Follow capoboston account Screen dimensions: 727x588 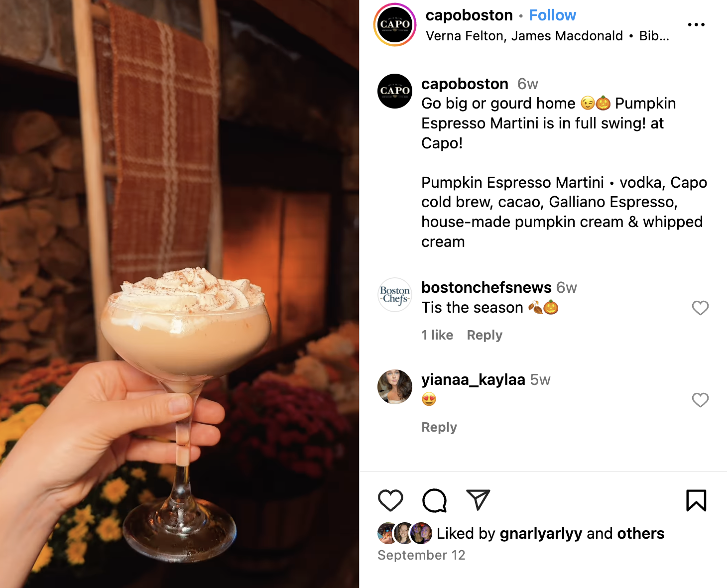(x=552, y=15)
